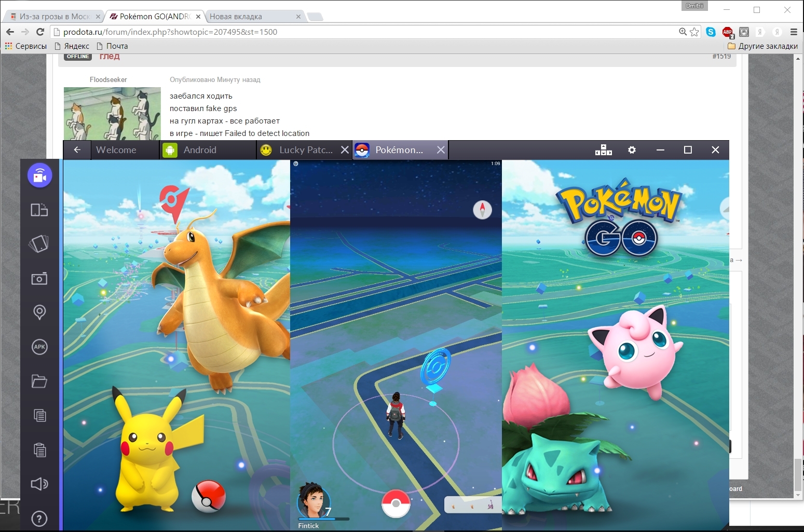The height and width of the screenshot is (532, 804).
Task: Close the 'Pokémon GO(ANDR' Chrome tab
Action: tap(198, 17)
